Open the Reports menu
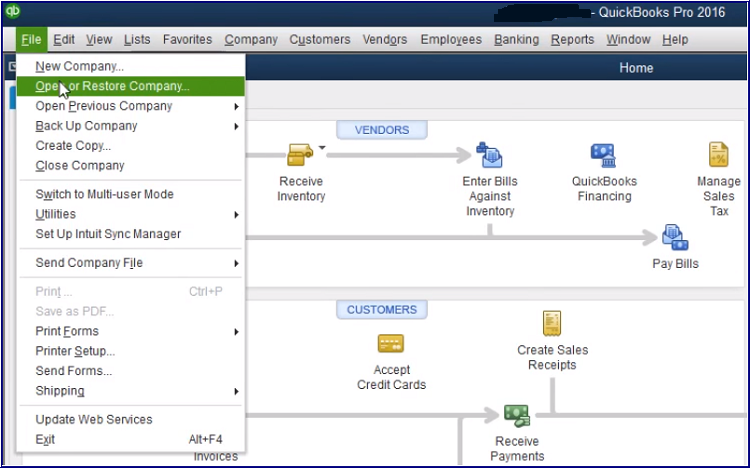The image size is (750, 468). pyautogui.click(x=572, y=40)
